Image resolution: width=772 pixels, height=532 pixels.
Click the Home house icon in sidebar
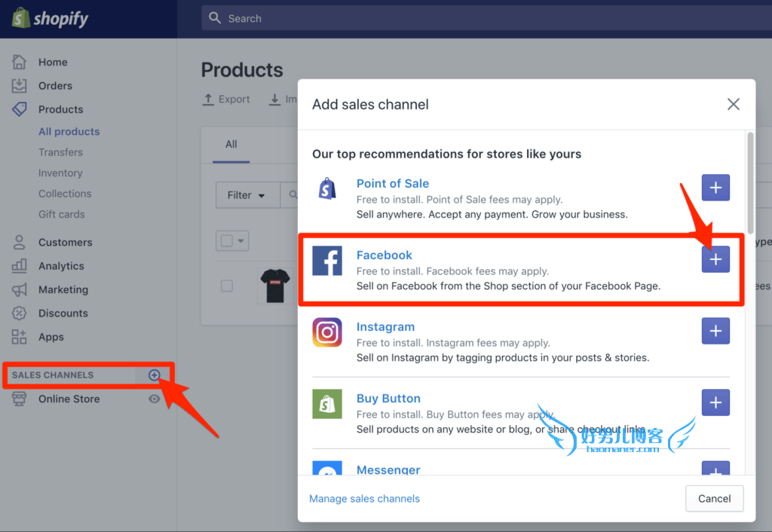(19, 62)
